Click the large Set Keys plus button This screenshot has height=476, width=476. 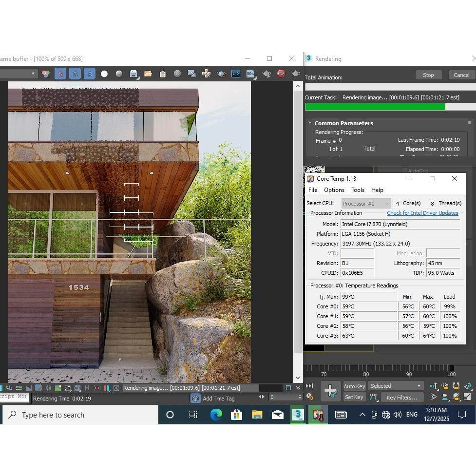point(330,391)
